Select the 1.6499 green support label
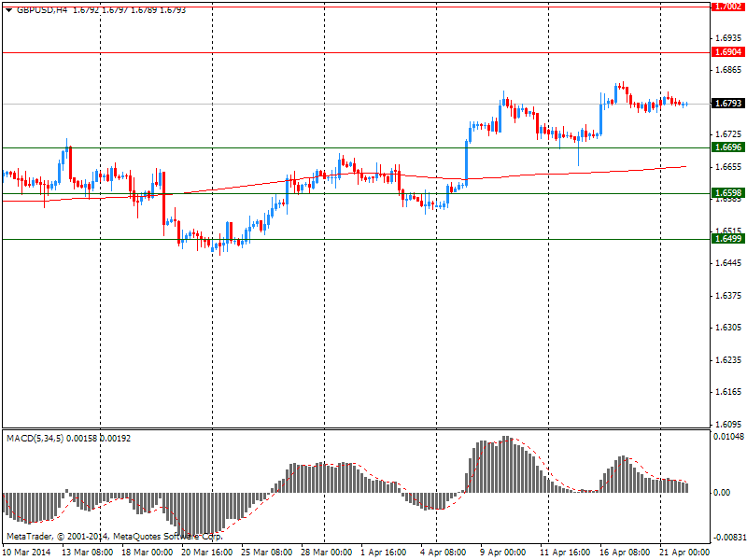Image resolution: width=747 pixels, height=560 pixels. tap(728, 239)
